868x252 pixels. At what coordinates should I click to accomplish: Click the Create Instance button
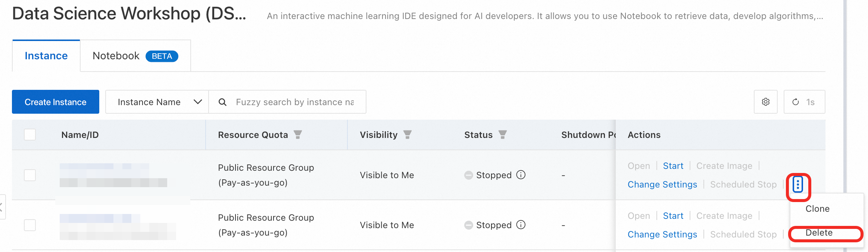coord(56,102)
